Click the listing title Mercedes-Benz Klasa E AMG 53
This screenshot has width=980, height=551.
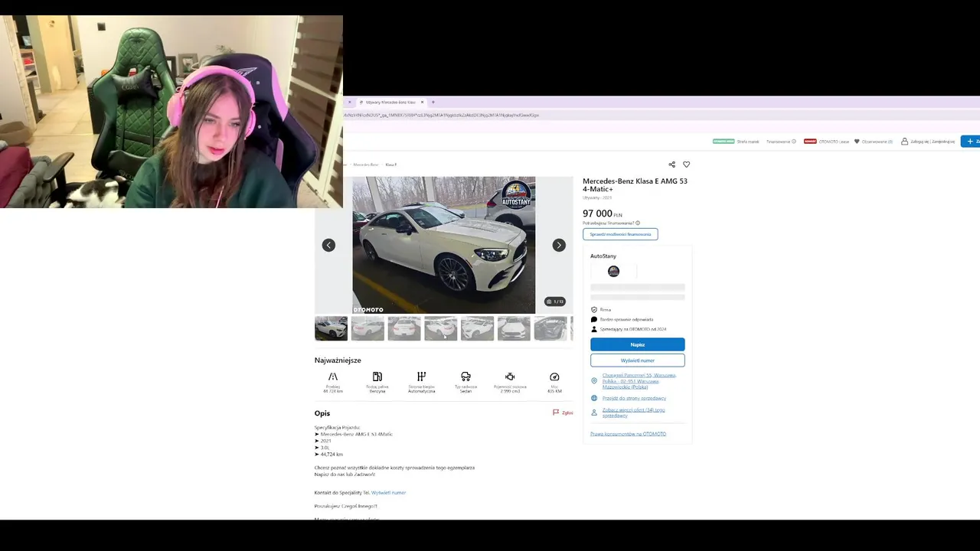pos(635,185)
